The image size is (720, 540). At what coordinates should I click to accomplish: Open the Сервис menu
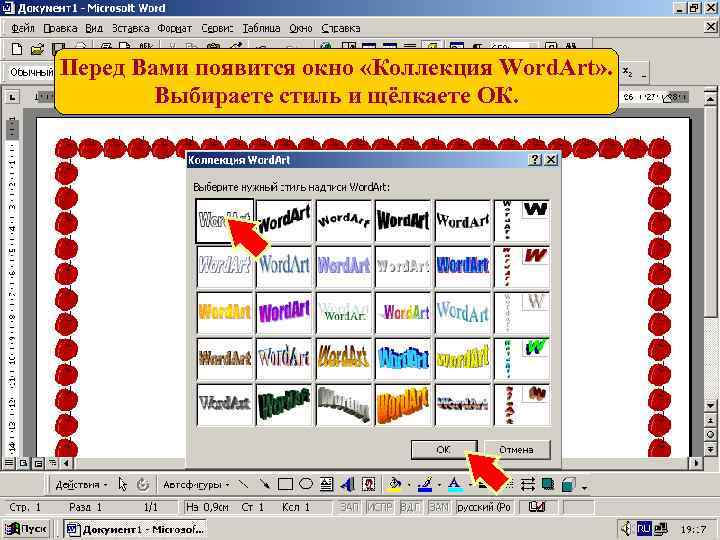[x=217, y=28]
